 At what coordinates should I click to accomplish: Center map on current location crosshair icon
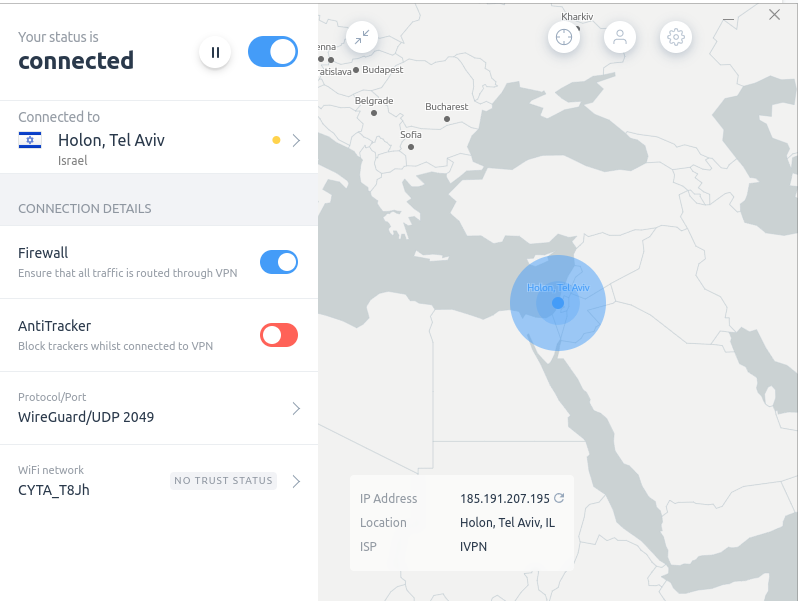pyautogui.click(x=564, y=37)
